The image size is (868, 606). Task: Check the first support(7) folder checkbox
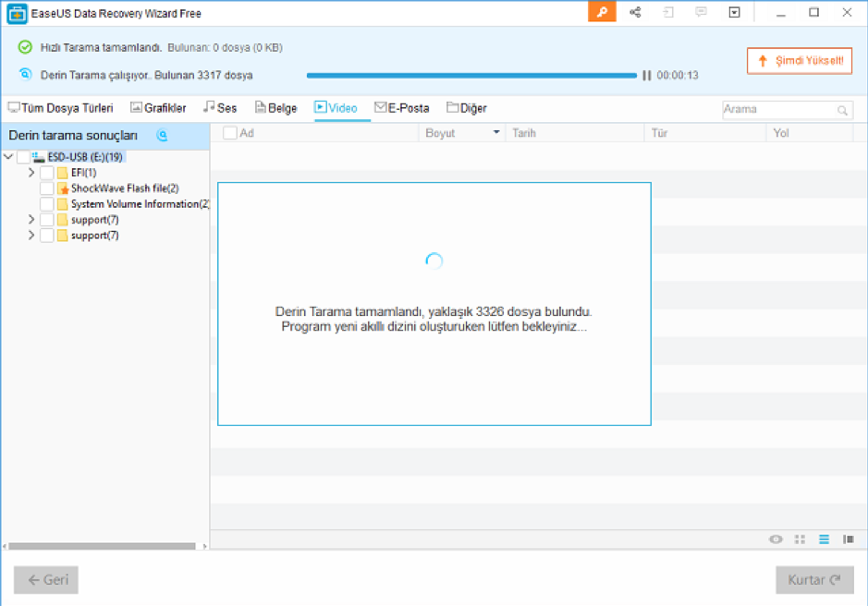click(x=47, y=220)
